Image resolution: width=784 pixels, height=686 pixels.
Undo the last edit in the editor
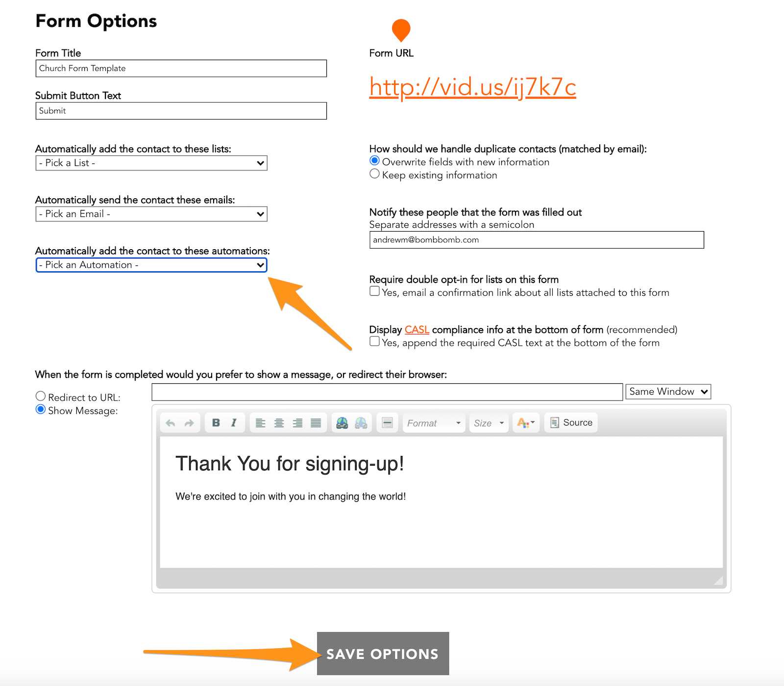[171, 423]
